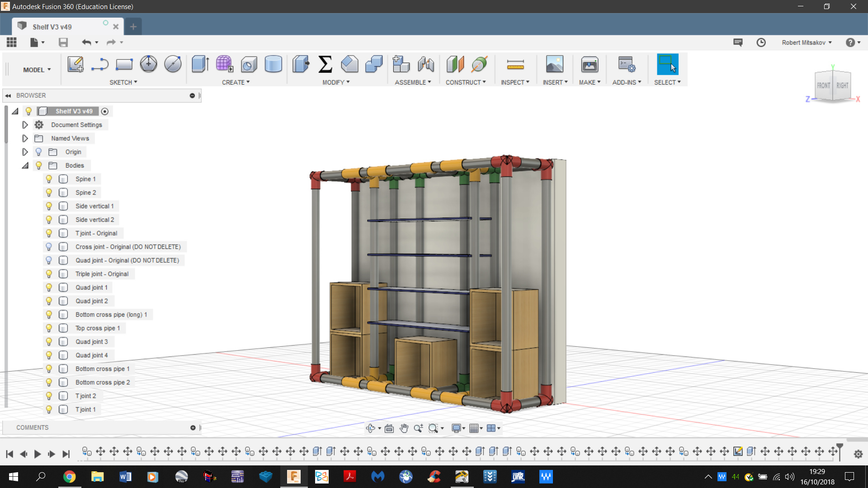868x488 pixels.
Task: Open Word from the Windows taskbar
Action: click(125, 477)
